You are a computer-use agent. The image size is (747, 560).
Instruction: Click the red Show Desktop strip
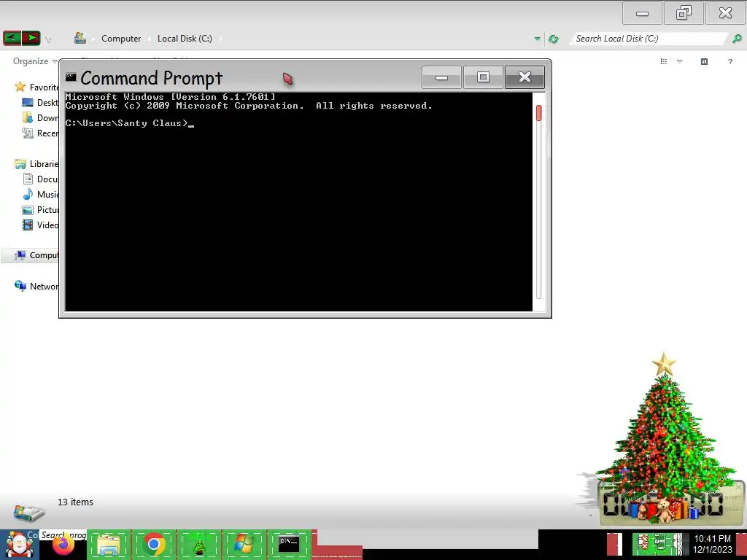pyautogui.click(x=741, y=544)
